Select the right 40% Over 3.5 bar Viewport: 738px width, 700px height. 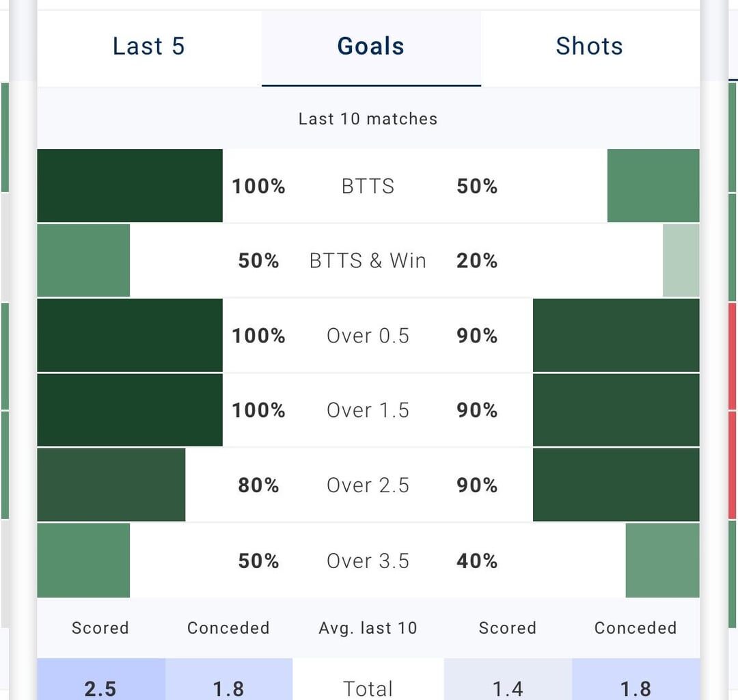663,560
